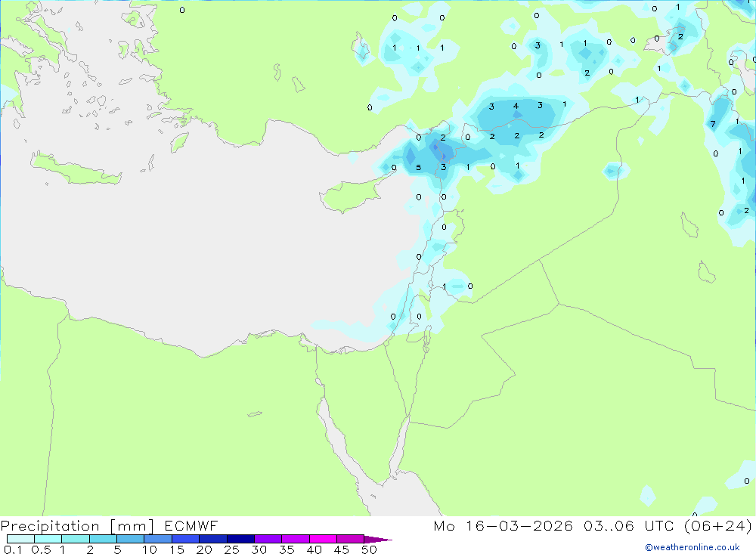Click legend label '20'
Screen dimensions: 756x554
click(x=204, y=549)
